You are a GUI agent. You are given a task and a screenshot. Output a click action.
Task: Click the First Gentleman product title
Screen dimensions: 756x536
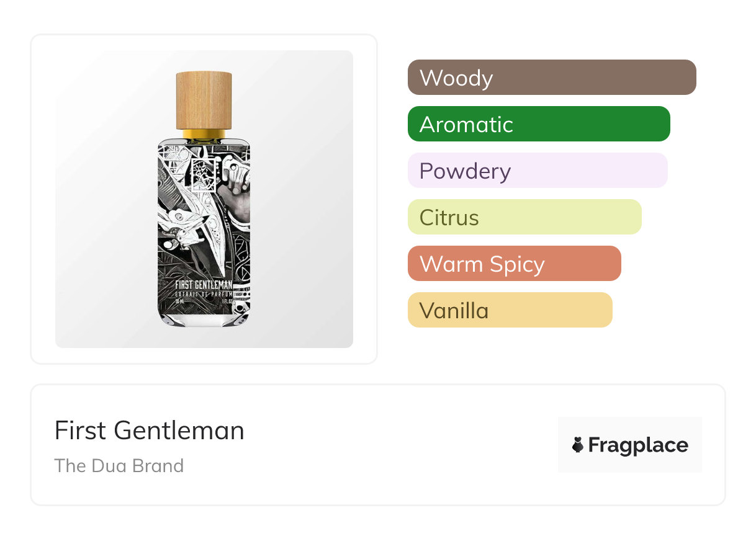click(150, 431)
